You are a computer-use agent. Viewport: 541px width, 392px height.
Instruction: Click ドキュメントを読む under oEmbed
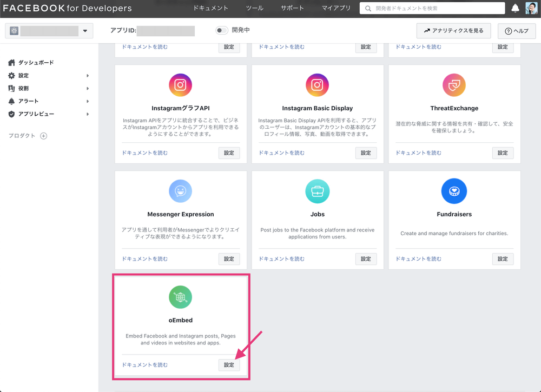(x=144, y=365)
